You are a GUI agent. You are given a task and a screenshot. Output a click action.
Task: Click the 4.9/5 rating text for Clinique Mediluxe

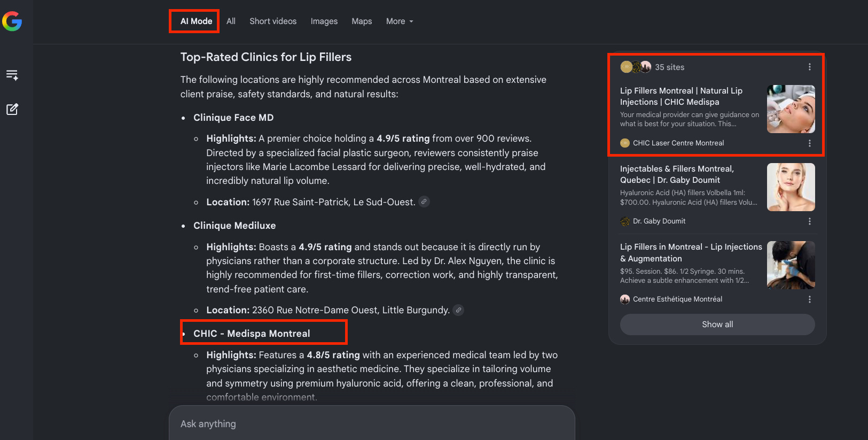pos(325,247)
